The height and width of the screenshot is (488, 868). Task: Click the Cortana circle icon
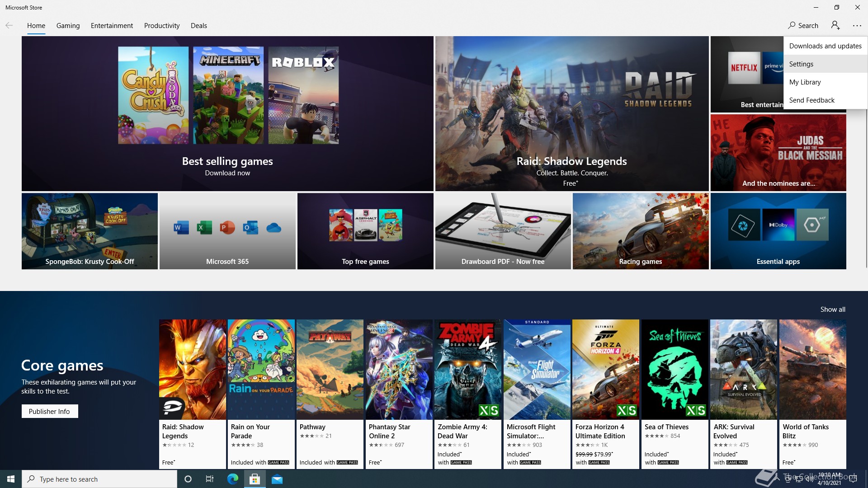click(x=188, y=479)
